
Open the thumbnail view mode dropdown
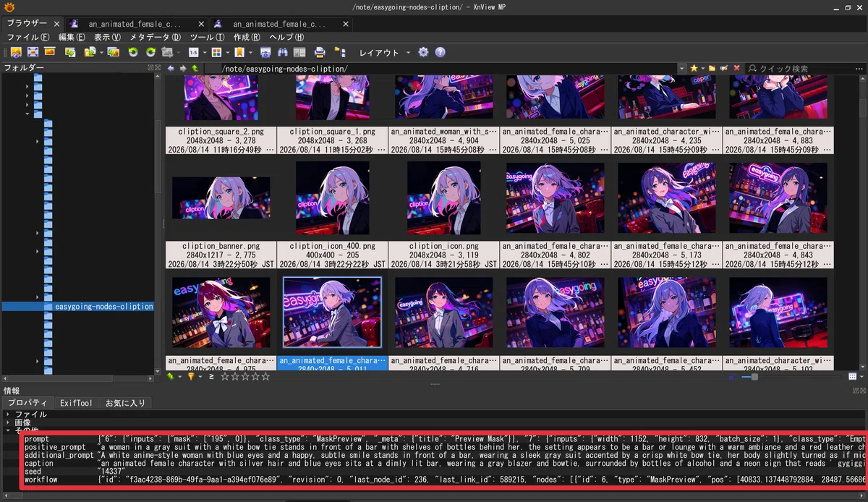tap(861, 376)
